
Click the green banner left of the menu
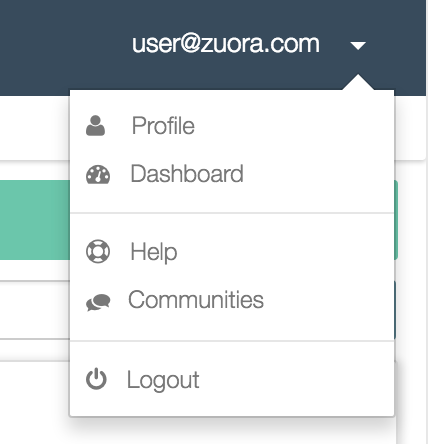tap(35, 220)
